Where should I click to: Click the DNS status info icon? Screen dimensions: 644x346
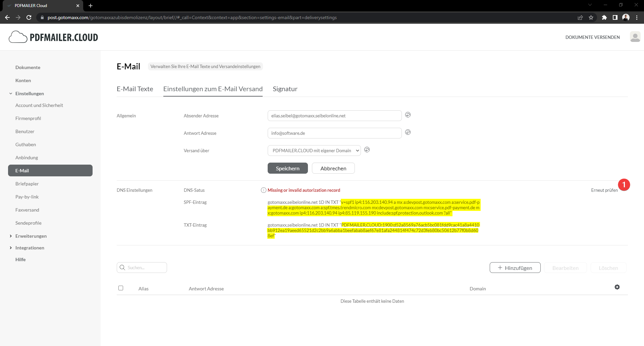pyautogui.click(x=264, y=190)
